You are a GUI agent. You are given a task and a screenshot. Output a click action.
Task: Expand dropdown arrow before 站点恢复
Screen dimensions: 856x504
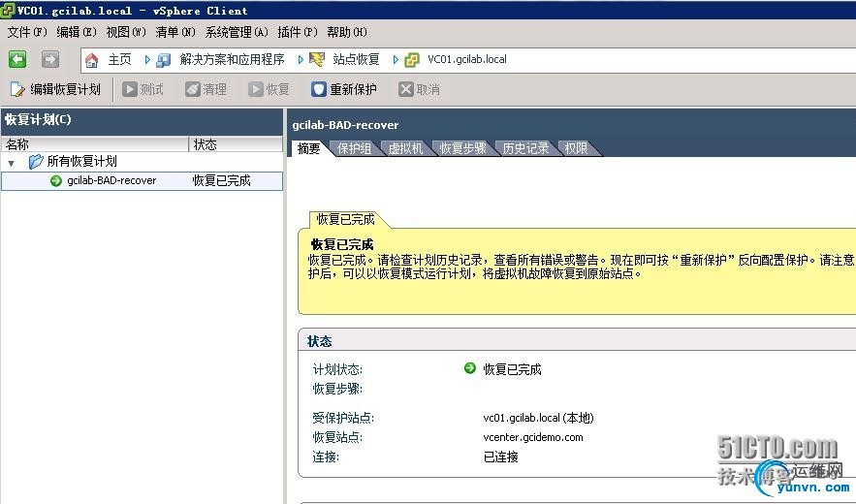coord(301,60)
